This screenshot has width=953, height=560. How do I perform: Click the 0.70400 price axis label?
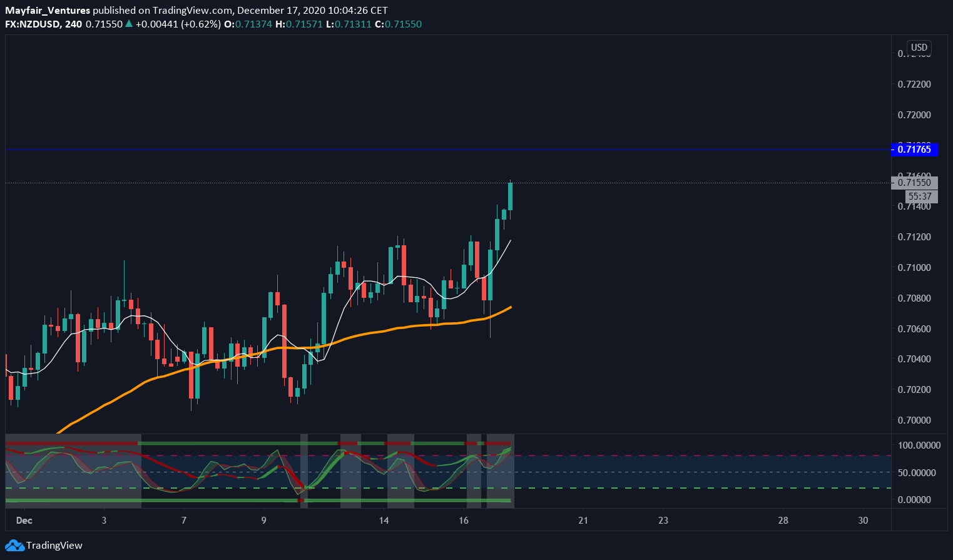(914, 359)
